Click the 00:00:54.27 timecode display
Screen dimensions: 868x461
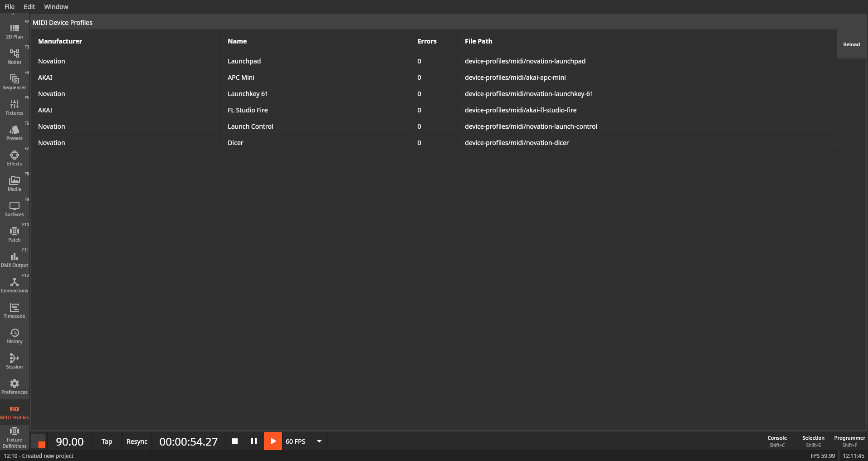(x=189, y=442)
